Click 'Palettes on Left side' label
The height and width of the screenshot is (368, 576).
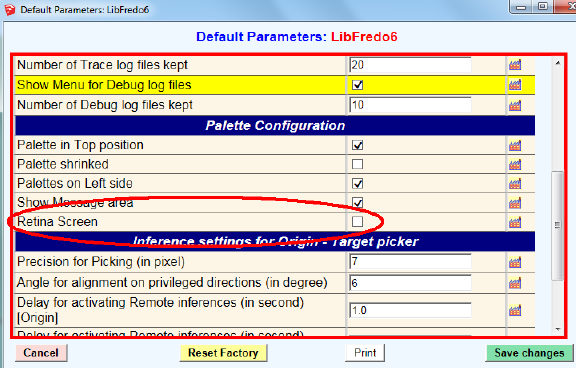[75, 183]
